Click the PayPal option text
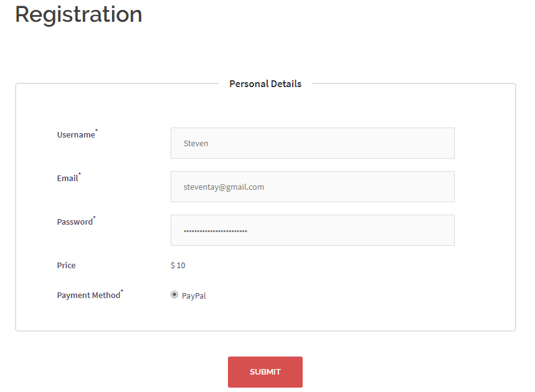This screenshot has height=392, width=535. pos(194,296)
